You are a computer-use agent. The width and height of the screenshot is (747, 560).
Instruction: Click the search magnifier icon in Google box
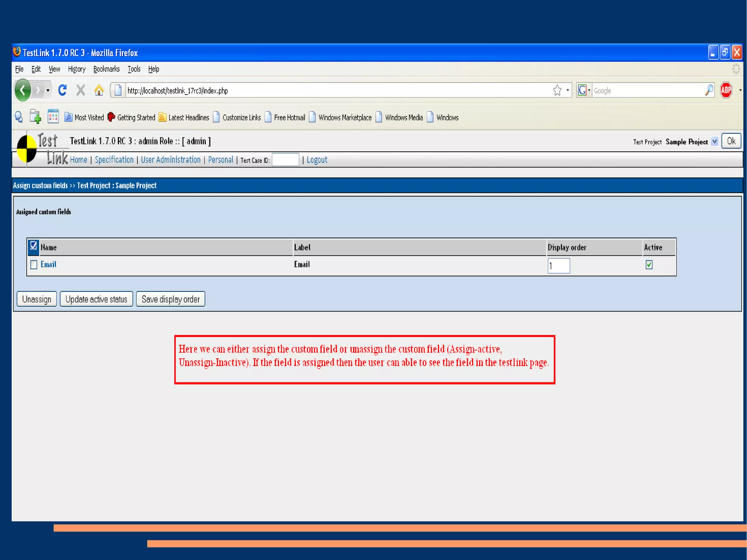(709, 90)
